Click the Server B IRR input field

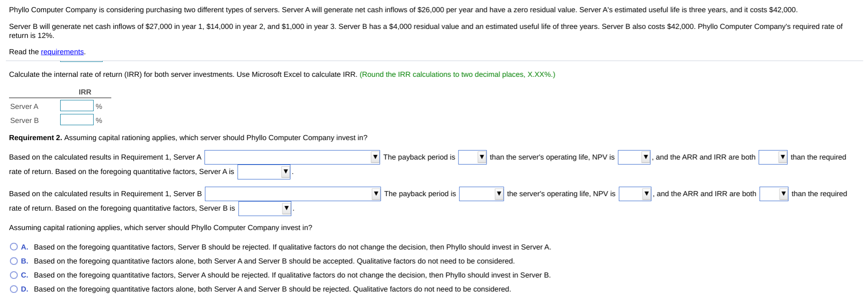pos(76,119)
